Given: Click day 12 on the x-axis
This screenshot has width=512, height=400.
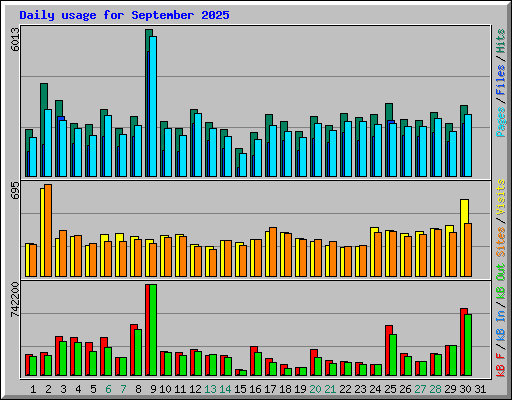Looking at the screenshot, I should point(195,389).
